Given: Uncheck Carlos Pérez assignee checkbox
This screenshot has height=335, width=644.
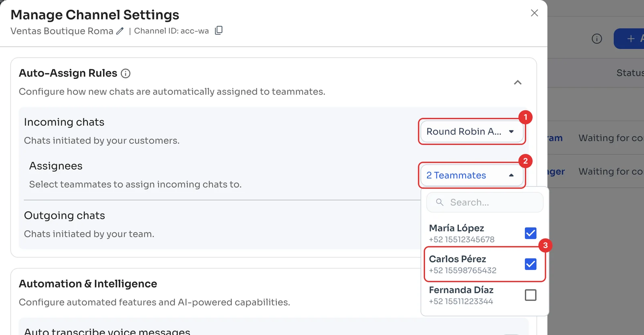Looking at the screenshot, I should [530, 264].
